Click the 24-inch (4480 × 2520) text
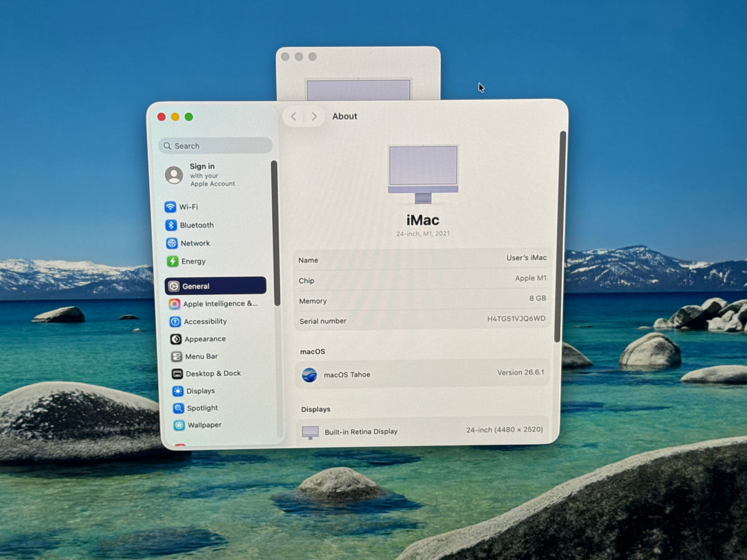 coord(505,430)
